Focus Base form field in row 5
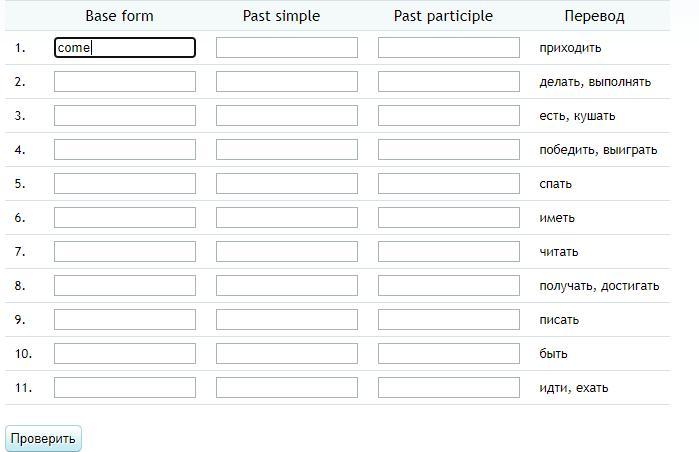This screenshot has height=452, width=699. (125, 184)
